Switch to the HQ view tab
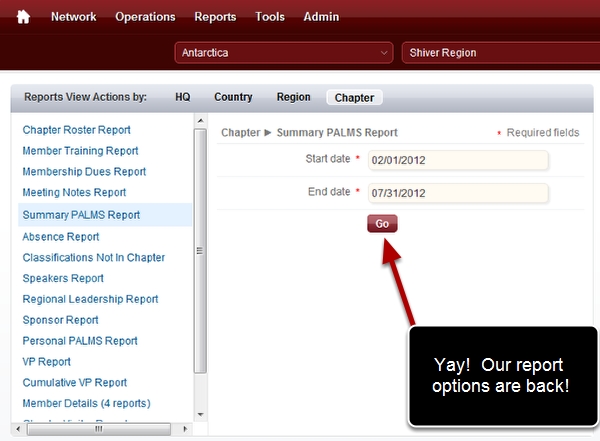This screenshot has width=600, height=441. click(x=182, y=97)
